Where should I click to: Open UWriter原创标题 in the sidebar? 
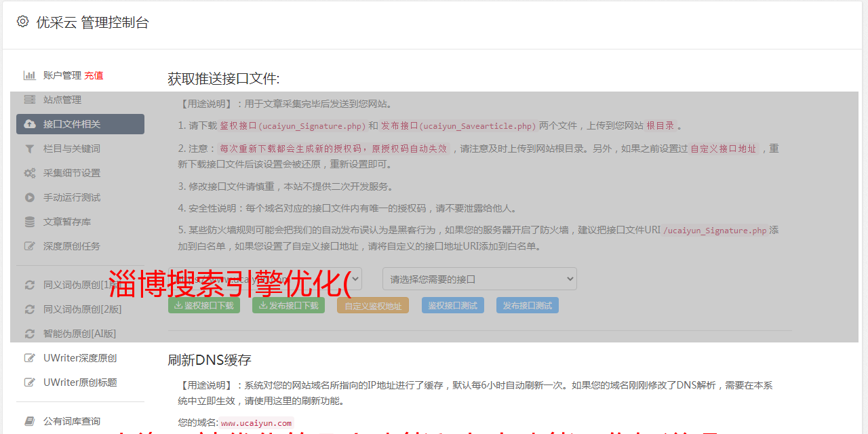click(80, 382)
